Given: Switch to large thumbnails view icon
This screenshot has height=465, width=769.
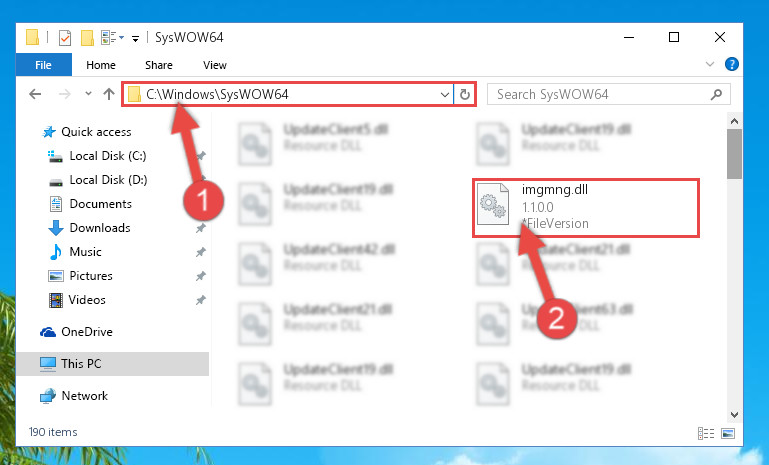Looking at the screenshot, I should (x=728, y=433).
